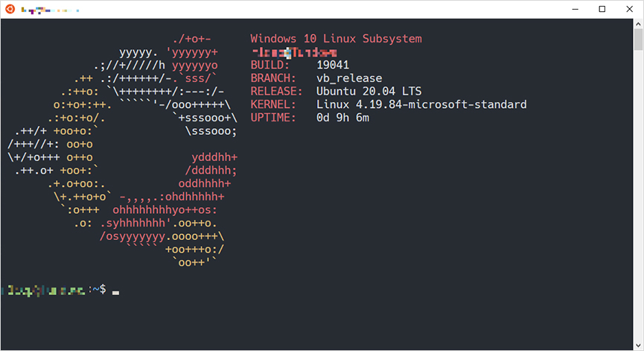Click the build number '19041'

(333, 65)
